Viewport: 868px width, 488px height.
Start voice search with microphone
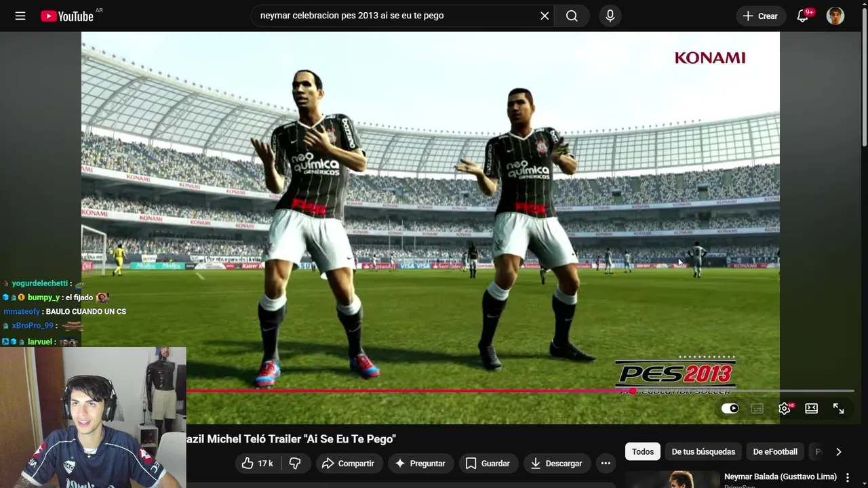pyautogui.click(x=610, y=16)
